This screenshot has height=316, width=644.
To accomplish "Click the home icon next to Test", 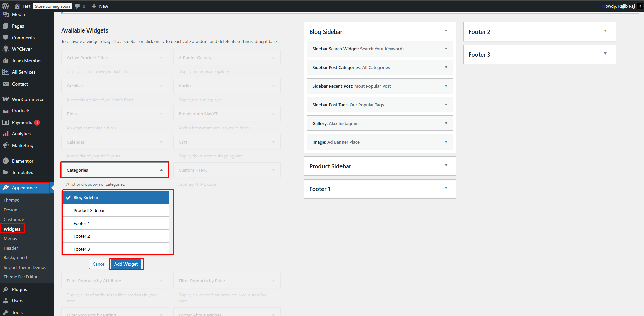I will click(17, 6).
